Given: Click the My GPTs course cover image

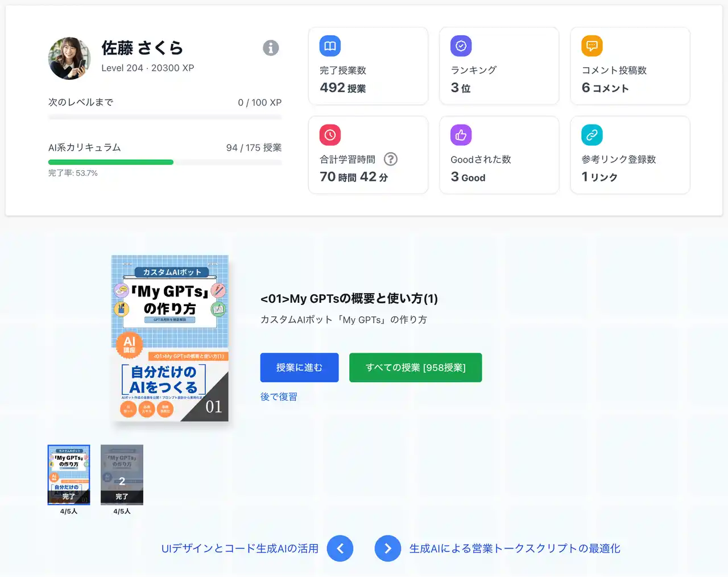Looking at the screenshot, I should tap(169, 340).
